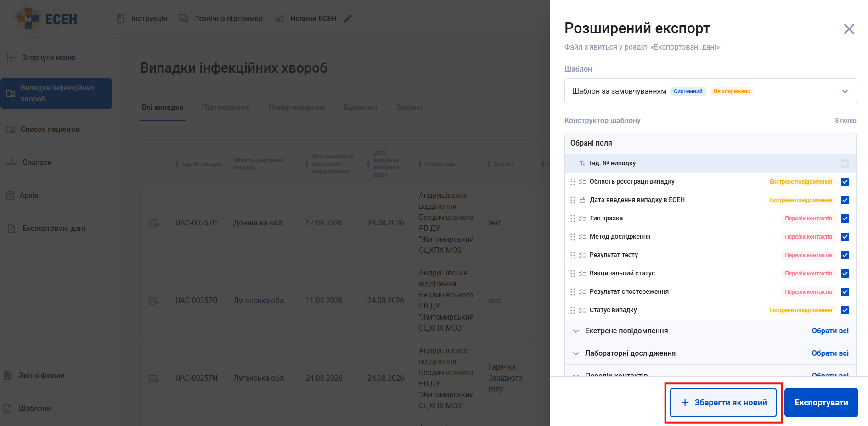Uncheck Результат тесту field
The image size is (868, 426).
click(845, 255)
